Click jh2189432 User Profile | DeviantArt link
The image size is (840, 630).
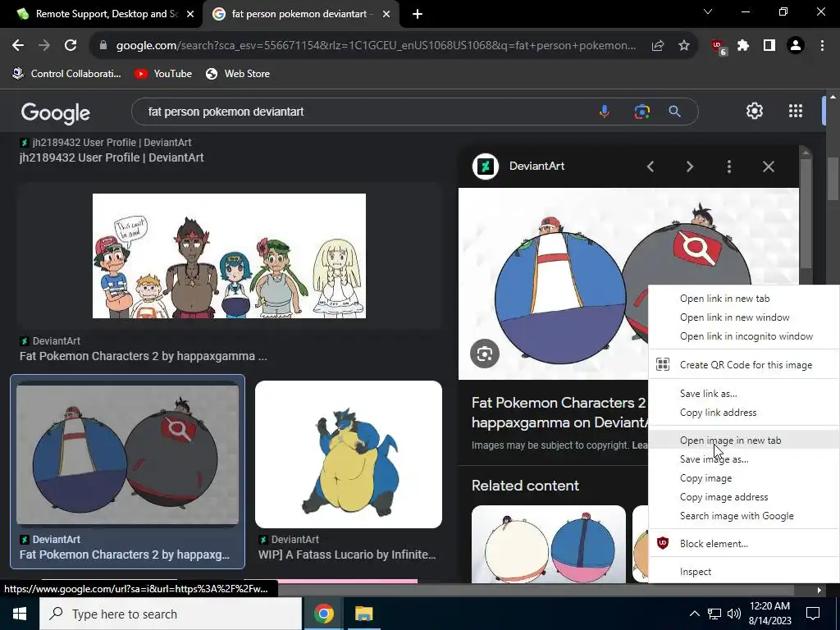112,157
